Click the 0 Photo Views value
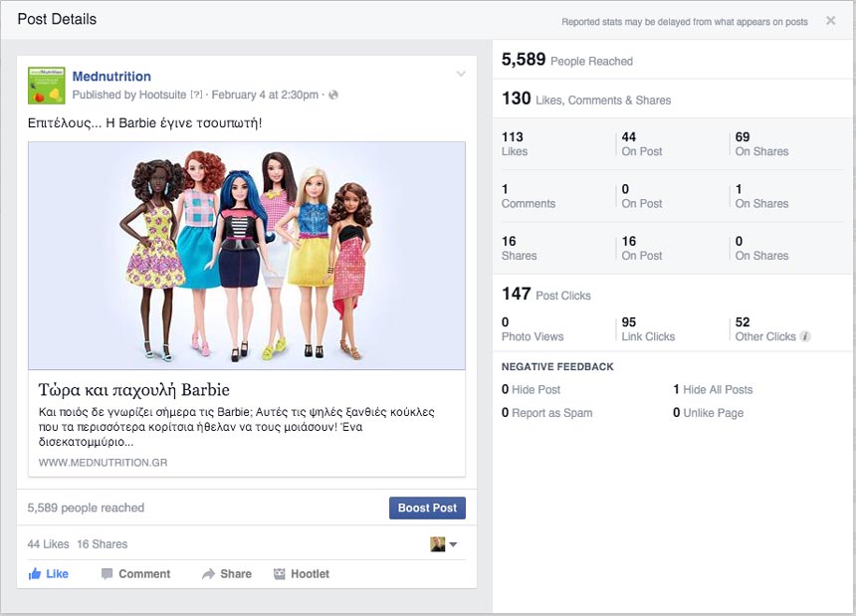 (533, 329)
